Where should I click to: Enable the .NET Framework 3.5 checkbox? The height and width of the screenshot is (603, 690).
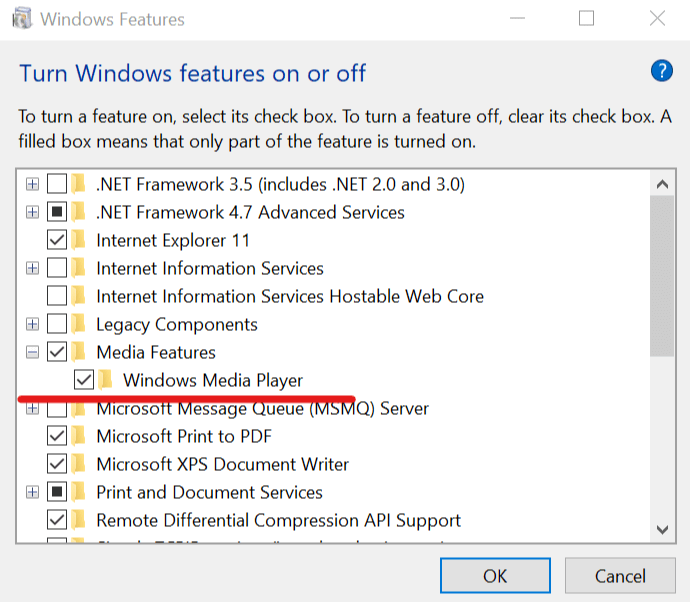click(x=57, y=184)
